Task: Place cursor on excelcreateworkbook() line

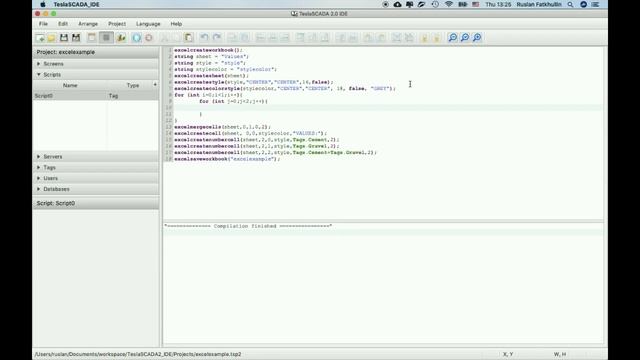Action: click(x=208, y=50)
